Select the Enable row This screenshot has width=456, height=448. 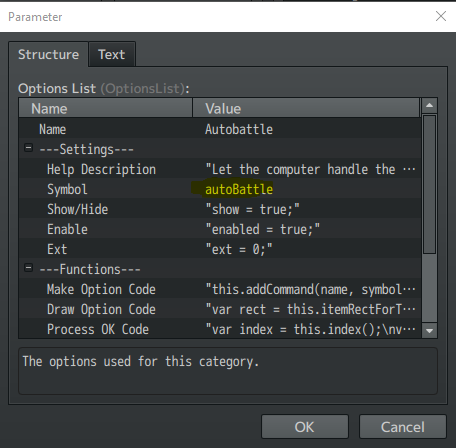[x=220, y=229]
